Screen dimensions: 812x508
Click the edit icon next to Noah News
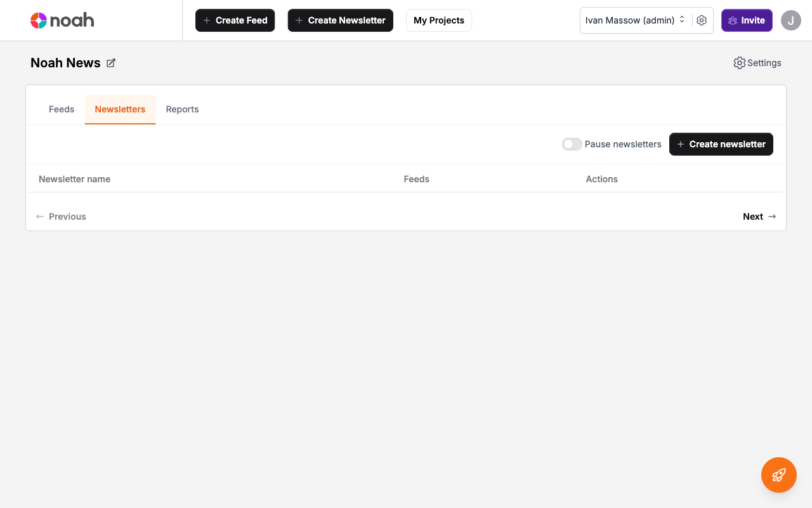click(x=111, y=63)
